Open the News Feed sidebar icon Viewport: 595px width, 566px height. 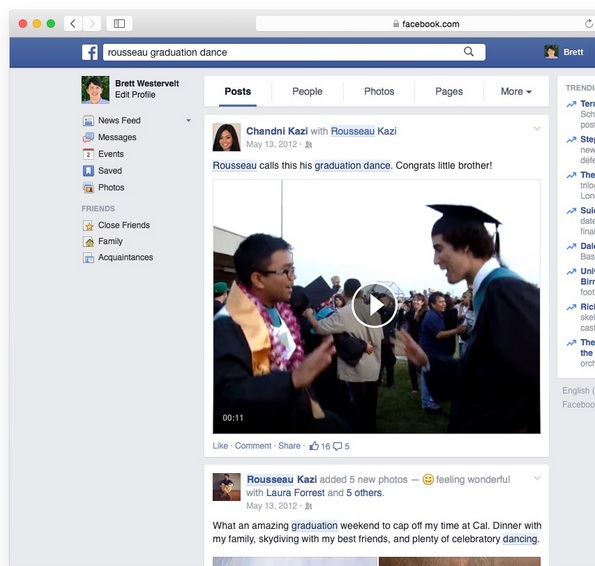(88, 121)
